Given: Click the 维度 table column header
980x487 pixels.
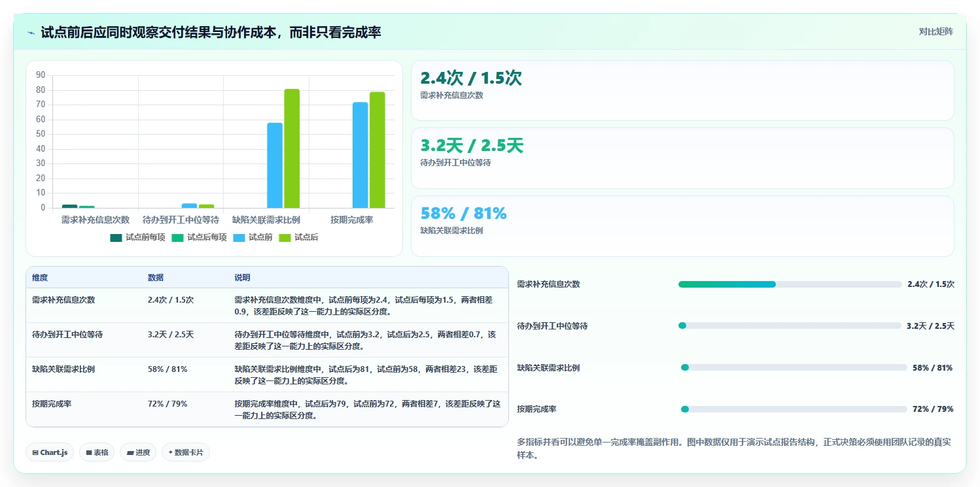Looking at the screenshot, I should point(40,278).
